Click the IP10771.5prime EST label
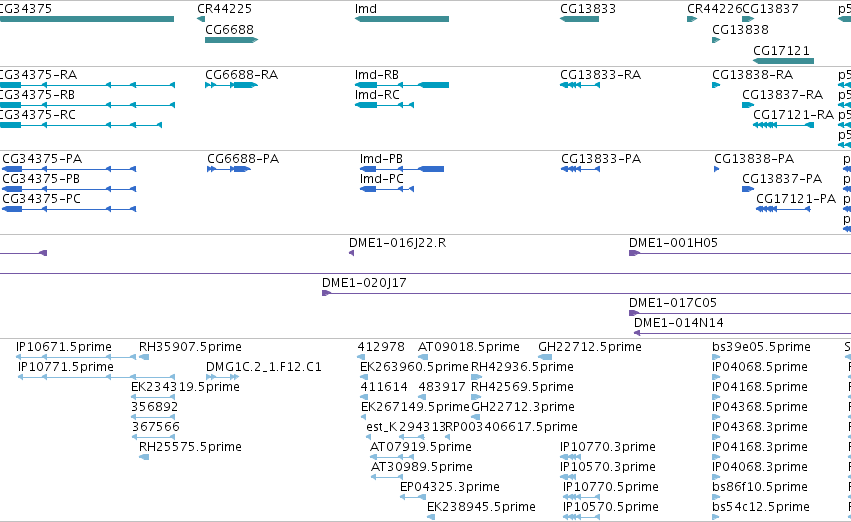This screenshot has width=851, height=522. click(66, 366)
